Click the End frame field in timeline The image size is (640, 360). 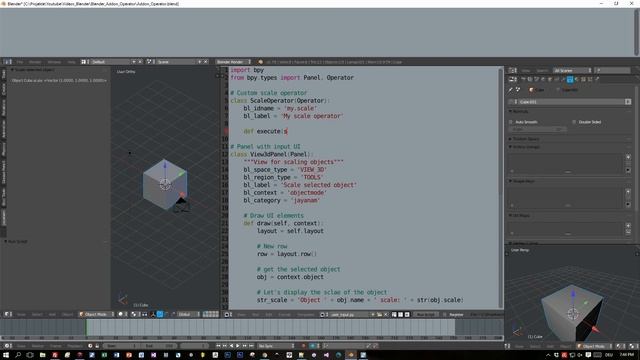(x=160, y=346)
